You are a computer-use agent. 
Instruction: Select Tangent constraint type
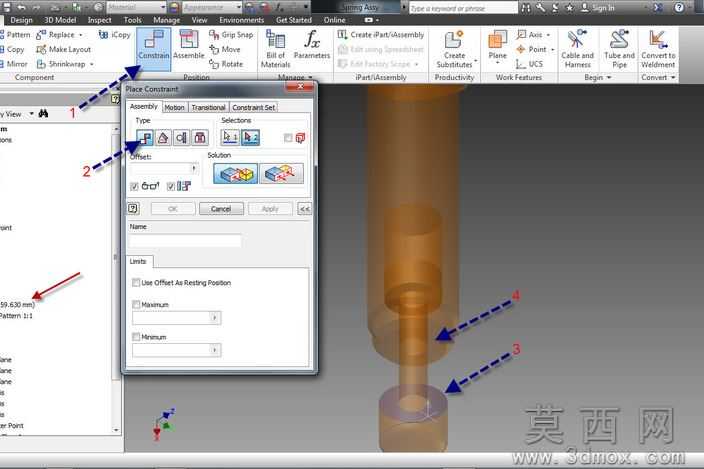(x=181, y=137)
